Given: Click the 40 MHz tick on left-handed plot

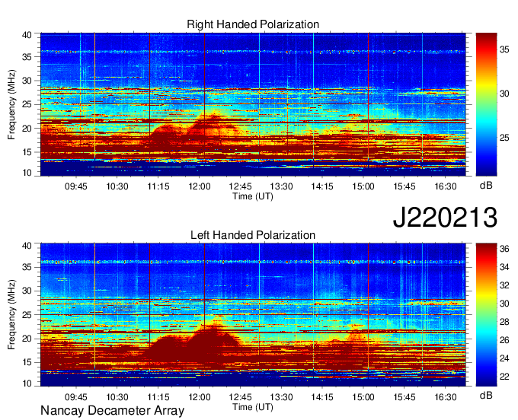Looking at the screenshot, I should click(27, 246).
